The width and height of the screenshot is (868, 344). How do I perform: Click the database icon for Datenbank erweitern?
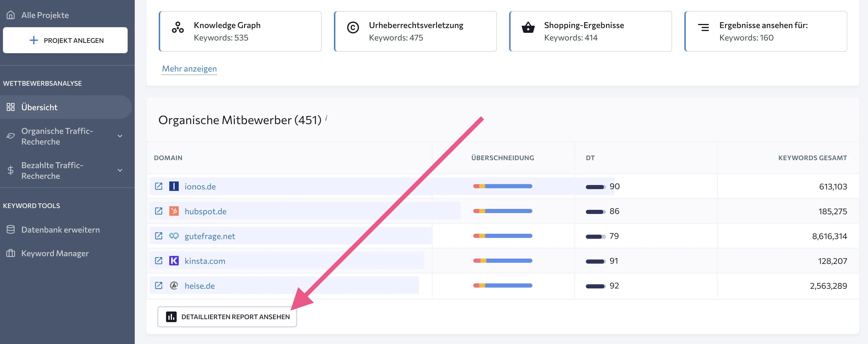[10, 229]
